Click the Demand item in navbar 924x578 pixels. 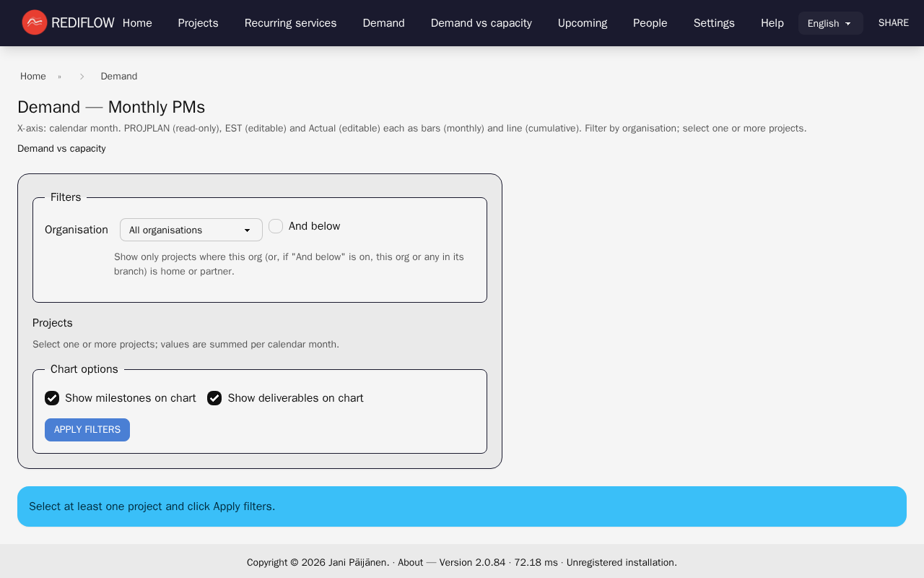pyautogui.click(x=383, y=23)
